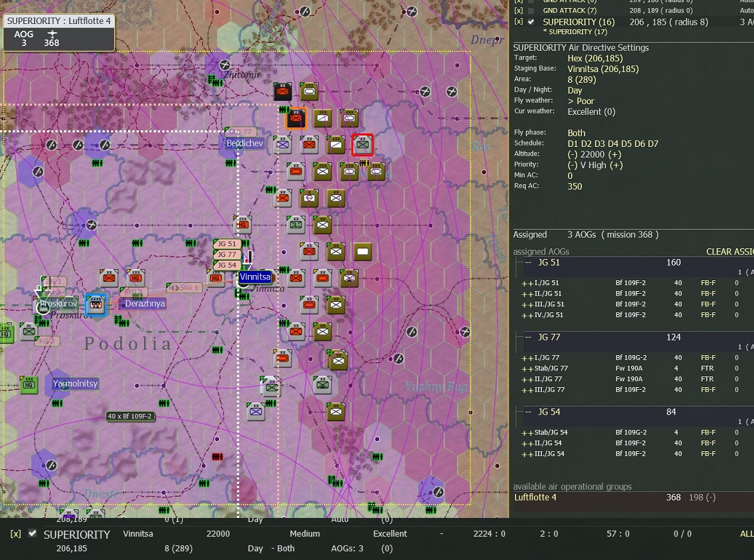Toggle schedule day D2
This screenshot has height=560, width=754.
tap(586, 144)
